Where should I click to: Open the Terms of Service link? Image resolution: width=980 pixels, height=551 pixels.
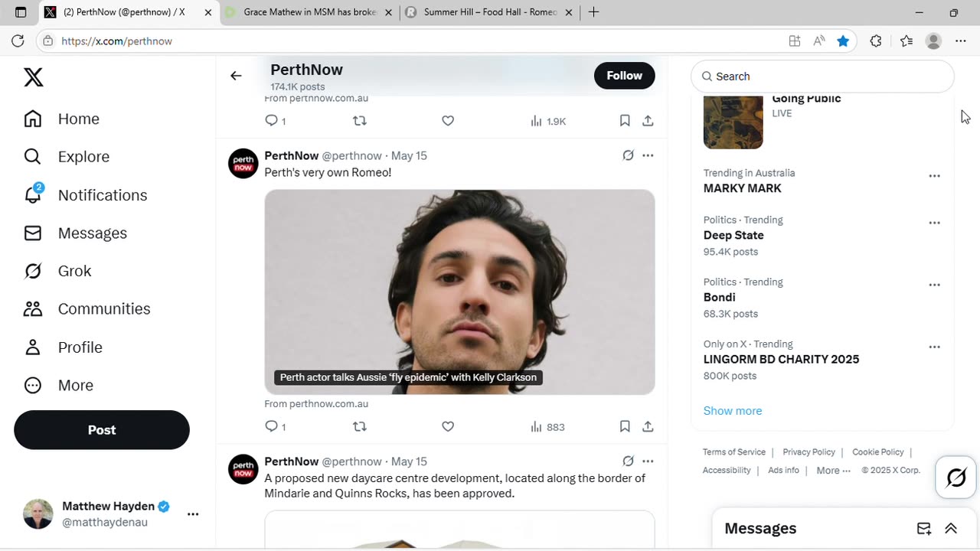tap(734, 452)
